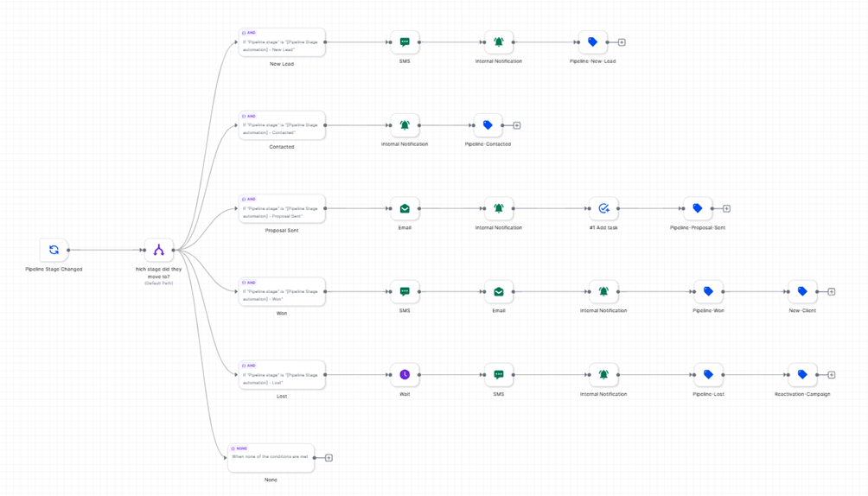Add a step after Pipeline-New-Lead
This screenshot has width=868, height=496.
[622, 42]
